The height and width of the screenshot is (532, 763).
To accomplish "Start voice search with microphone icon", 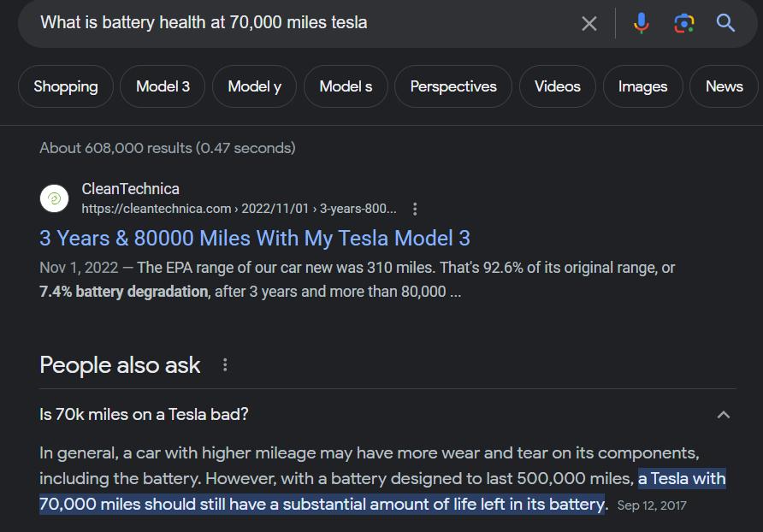I will point(641,23).
